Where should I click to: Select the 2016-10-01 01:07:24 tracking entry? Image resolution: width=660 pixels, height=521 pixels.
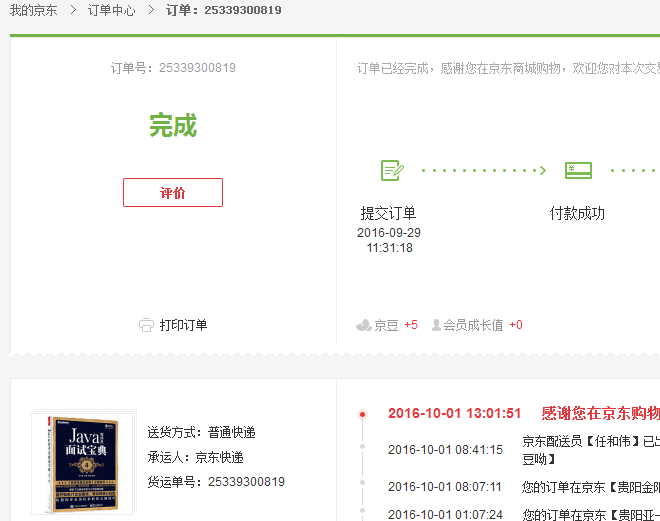[x=445, y=514]
